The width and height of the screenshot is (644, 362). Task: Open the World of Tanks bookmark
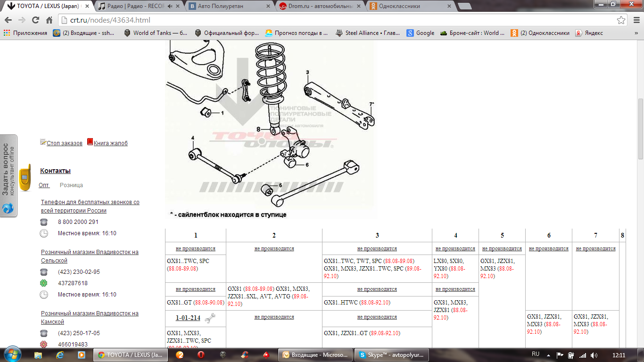156,33
